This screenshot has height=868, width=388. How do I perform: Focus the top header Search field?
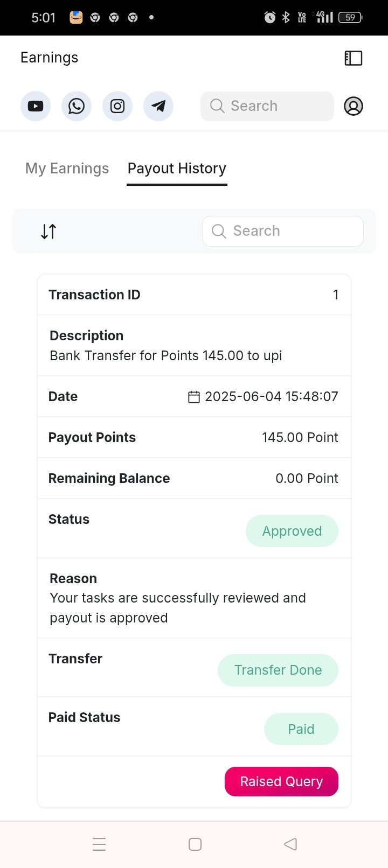tap(267, 106)
